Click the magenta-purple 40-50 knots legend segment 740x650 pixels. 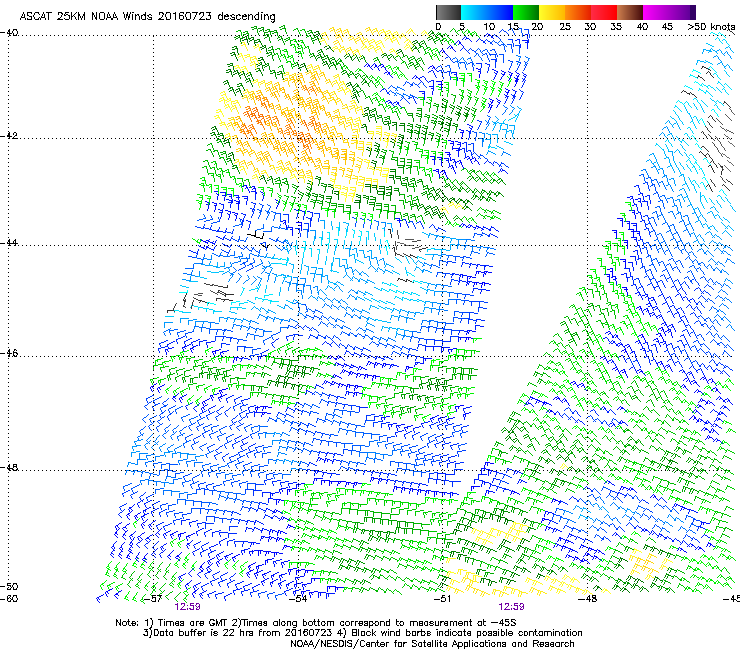(x=669, y=12)
